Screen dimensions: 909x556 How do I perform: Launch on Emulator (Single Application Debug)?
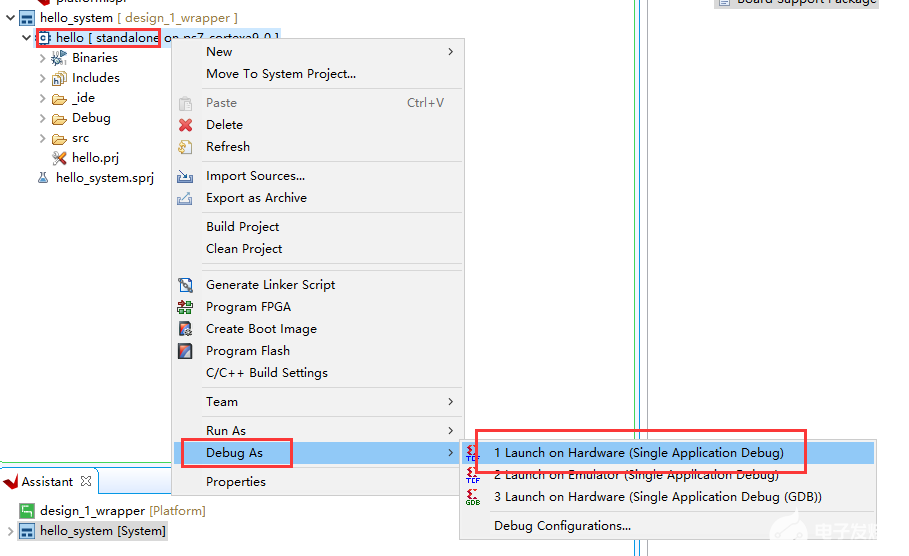coord(668,475)
